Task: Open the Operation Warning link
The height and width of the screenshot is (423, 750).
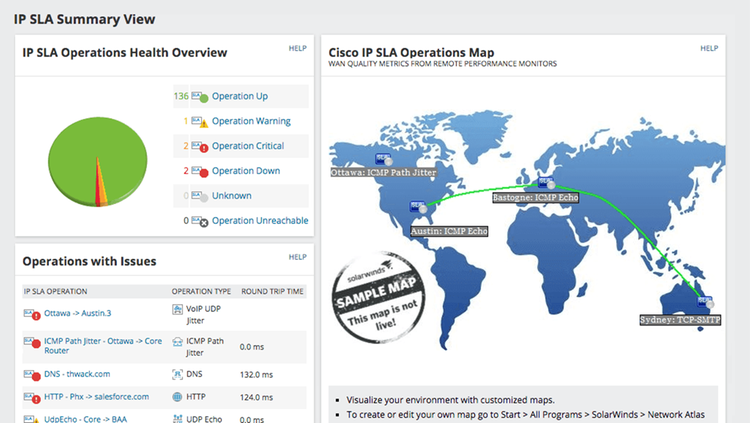Action: click(251, 121)
